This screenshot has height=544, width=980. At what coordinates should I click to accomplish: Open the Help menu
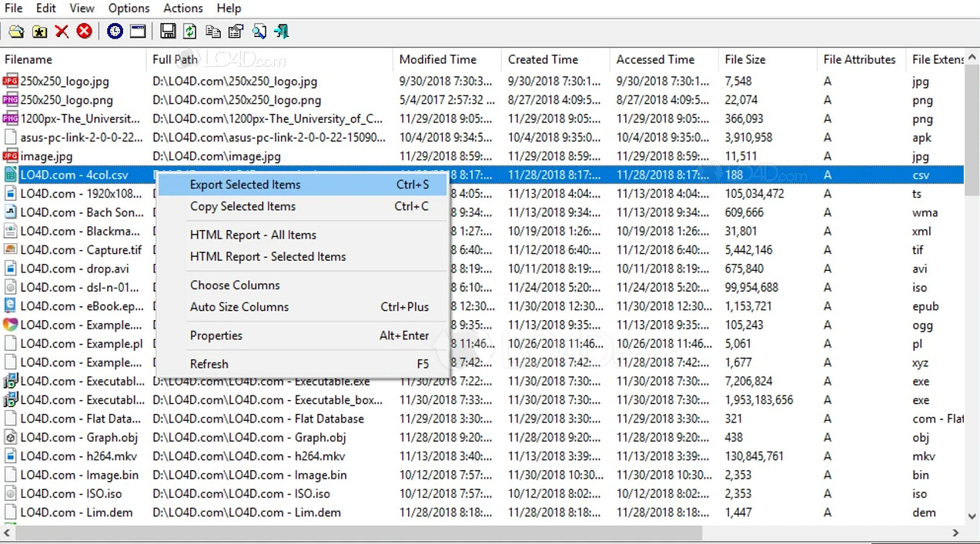(x=229, y=8)
